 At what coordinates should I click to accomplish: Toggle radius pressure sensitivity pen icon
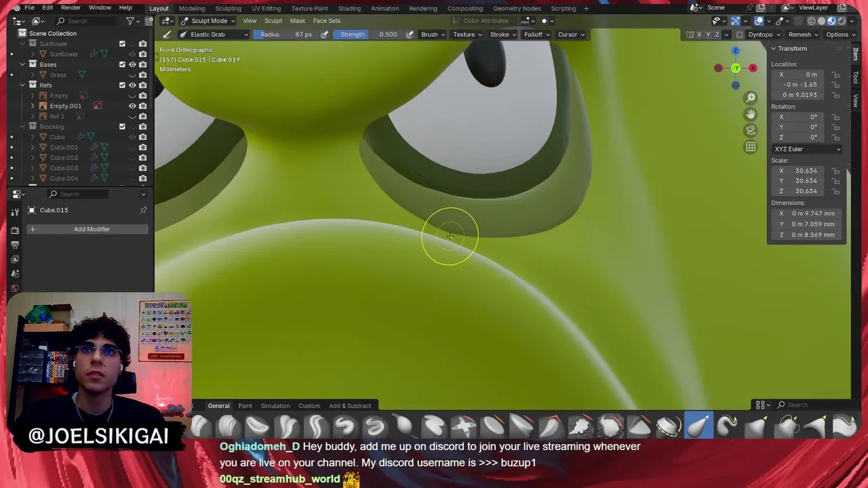click(x=324, y=35)
